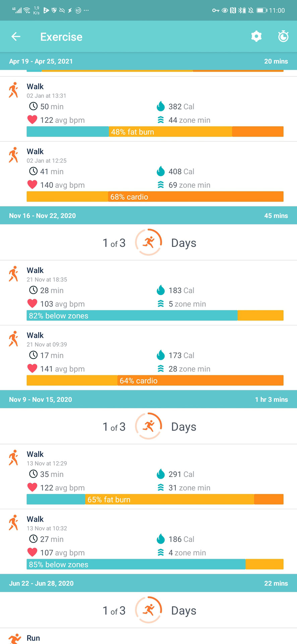The image size is (297, 644).
Task: Select the Jun 22 - Jun 28, 2020 week header
Action: click(x=148, y=583)
